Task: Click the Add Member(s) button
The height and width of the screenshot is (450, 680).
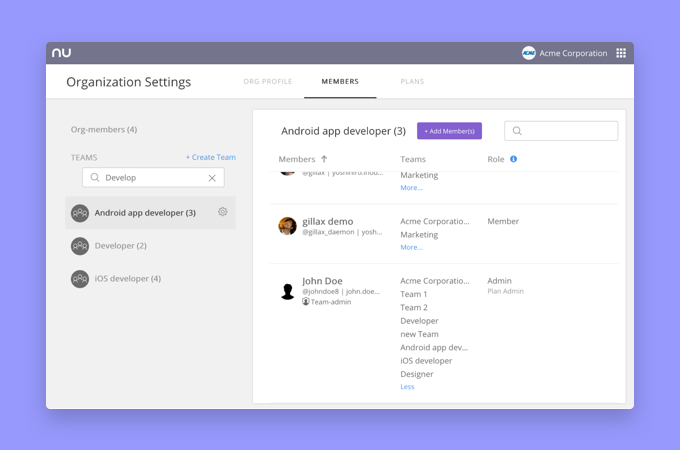Action: coord(449,131)
